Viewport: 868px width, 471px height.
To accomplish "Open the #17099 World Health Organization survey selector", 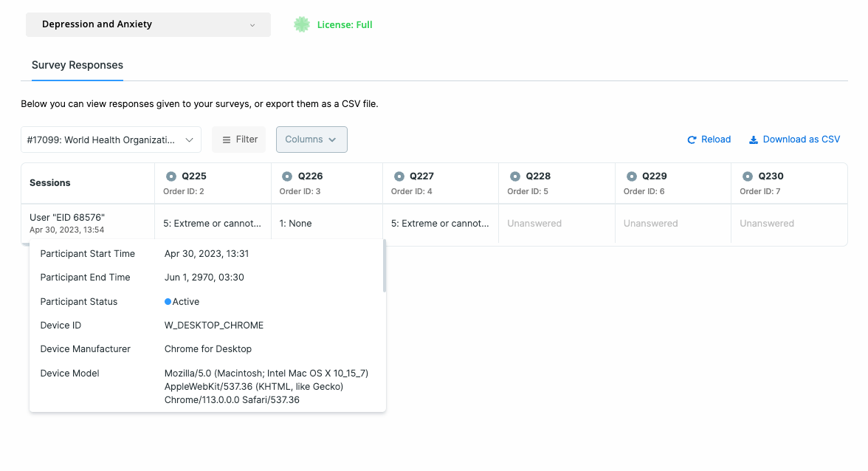I will tap(111, 139).
